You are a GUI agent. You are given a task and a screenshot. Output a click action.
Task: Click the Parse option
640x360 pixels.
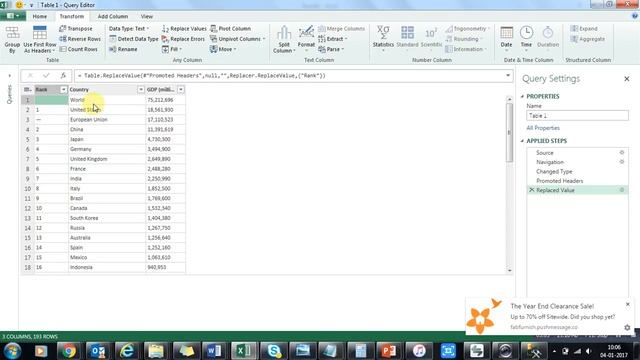pyautogui.click(x=331, y=49)
